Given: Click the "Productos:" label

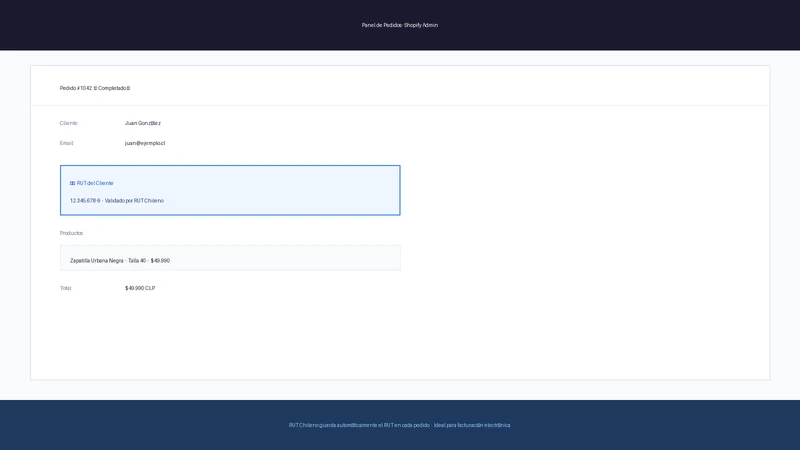Looking at the screenshot, I should click(71, 233).
